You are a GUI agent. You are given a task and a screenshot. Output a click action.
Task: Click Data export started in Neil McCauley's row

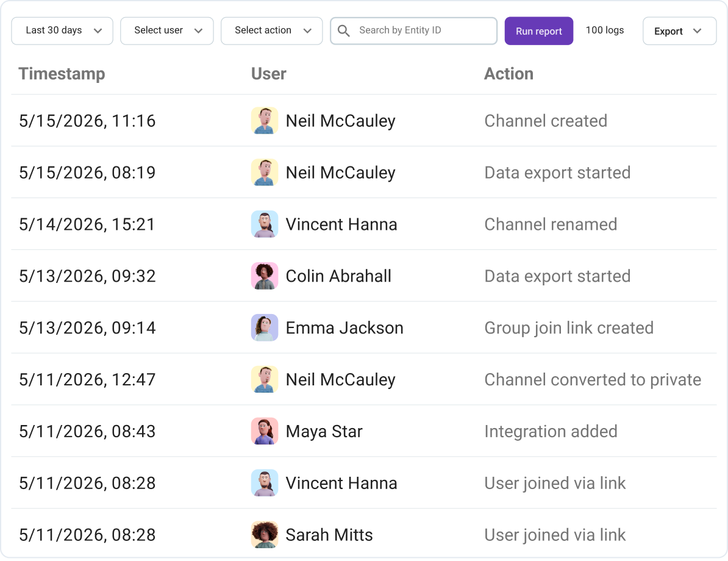click(557, 173)
